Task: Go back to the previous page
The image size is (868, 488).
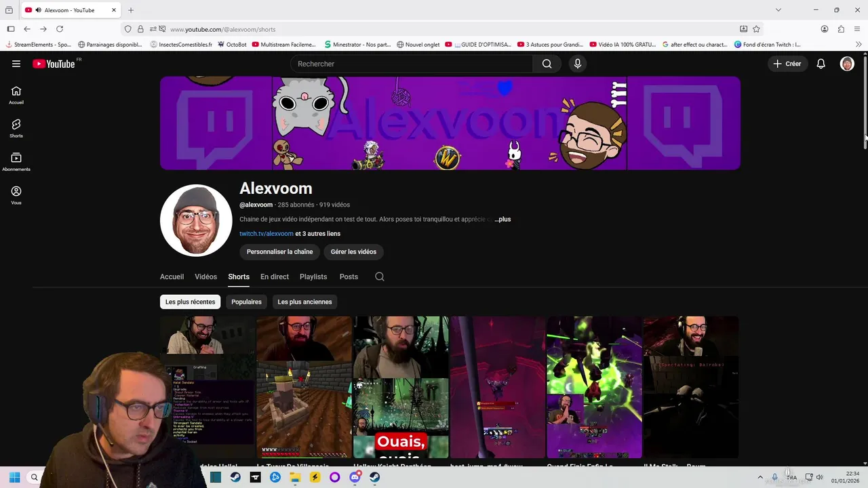Action: pos(27,29)
